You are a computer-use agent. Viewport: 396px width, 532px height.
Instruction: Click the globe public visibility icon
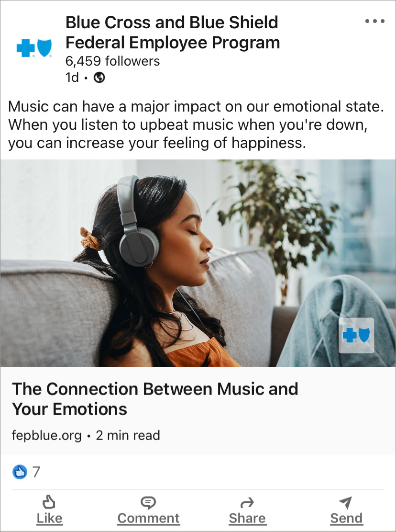[x=99, y=78]
